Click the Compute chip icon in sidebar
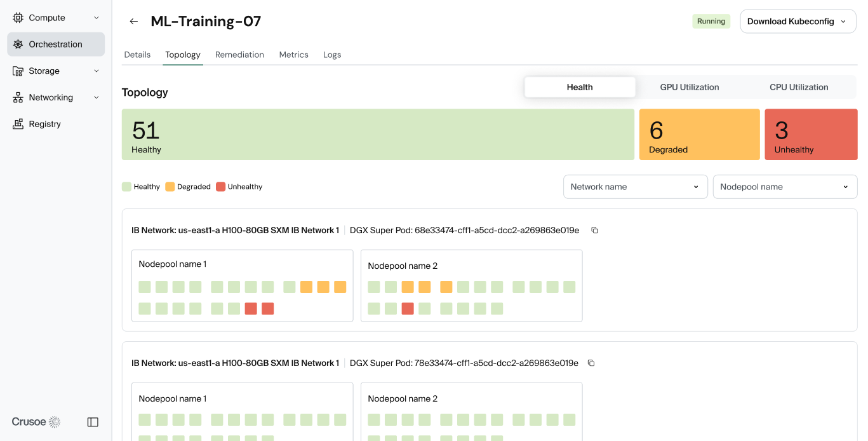 [18, 18]
